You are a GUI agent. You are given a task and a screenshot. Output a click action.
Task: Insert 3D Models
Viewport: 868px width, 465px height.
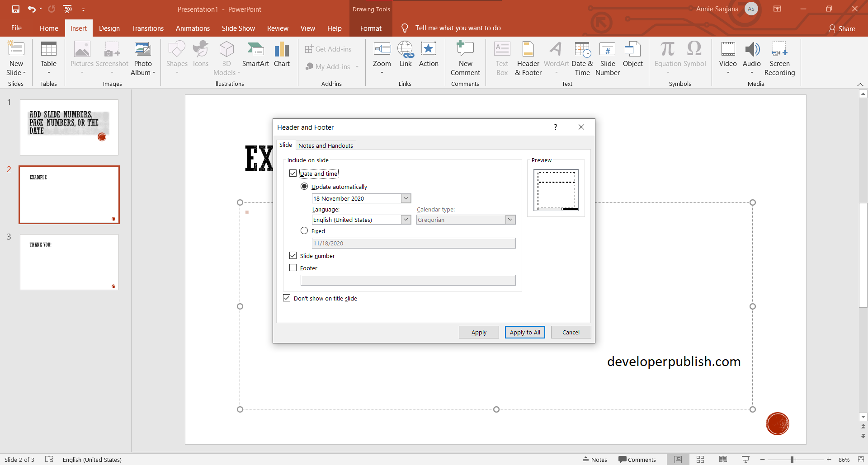226,56
